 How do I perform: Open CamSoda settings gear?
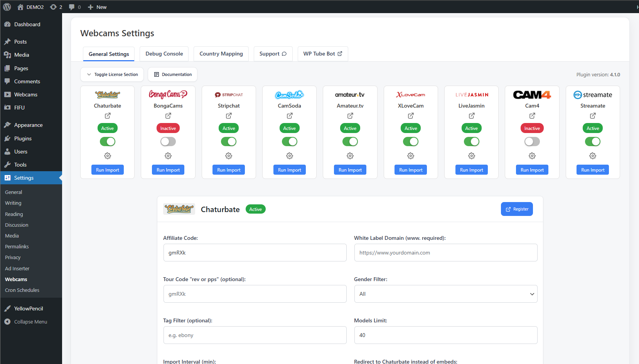(x=290, y=156)
